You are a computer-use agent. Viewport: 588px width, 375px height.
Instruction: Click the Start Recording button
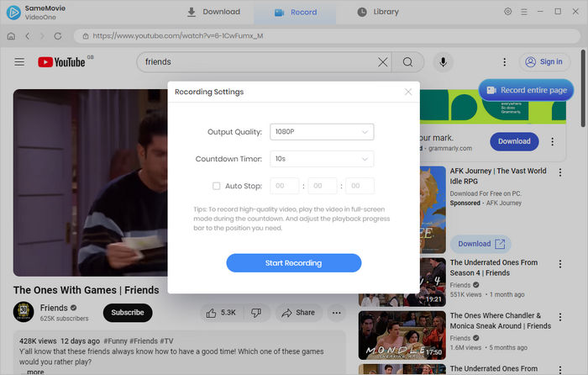coord(294,263)
